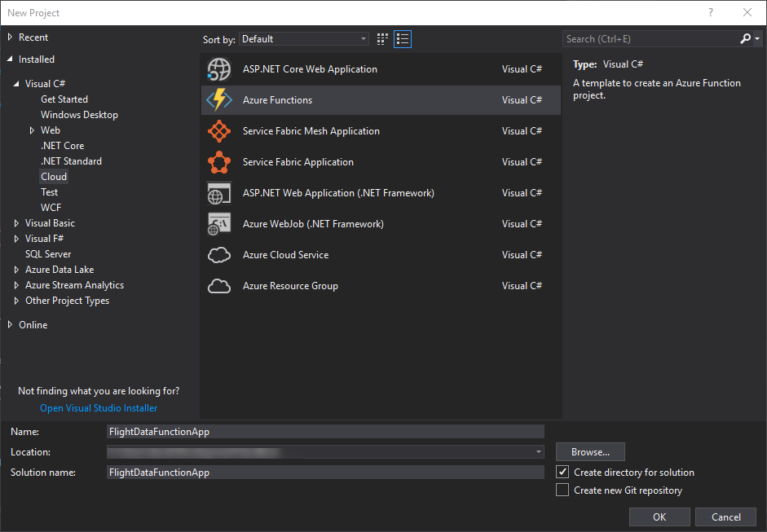Close the New Project dialog
Image resolution: width=767 pixels, height=532 pixels.
point(747,13)
